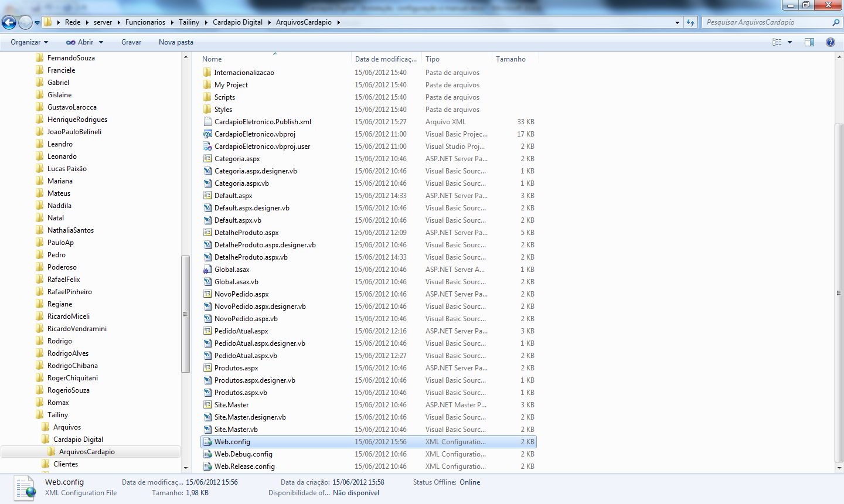844x504 pixels.
Task: Click the Produtos.aspx.vb file icon
Action: coord(207,393)
